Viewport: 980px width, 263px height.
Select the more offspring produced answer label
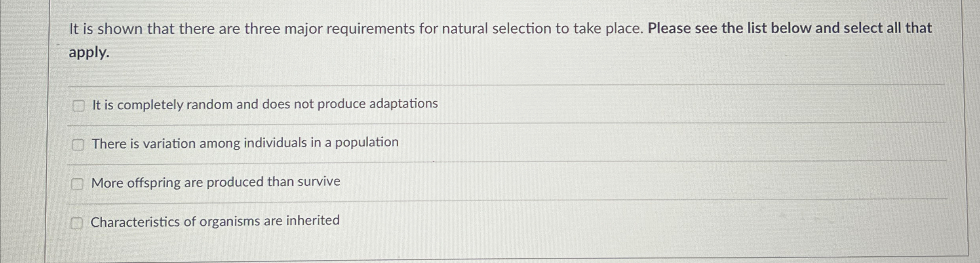[215, 182]
